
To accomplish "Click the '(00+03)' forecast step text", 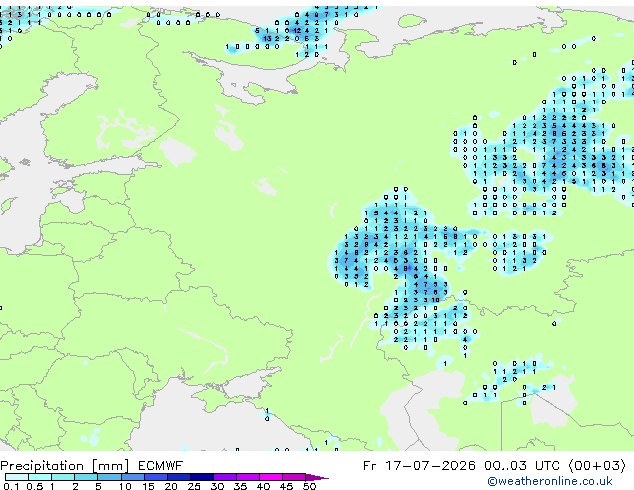I will point(597,466).
